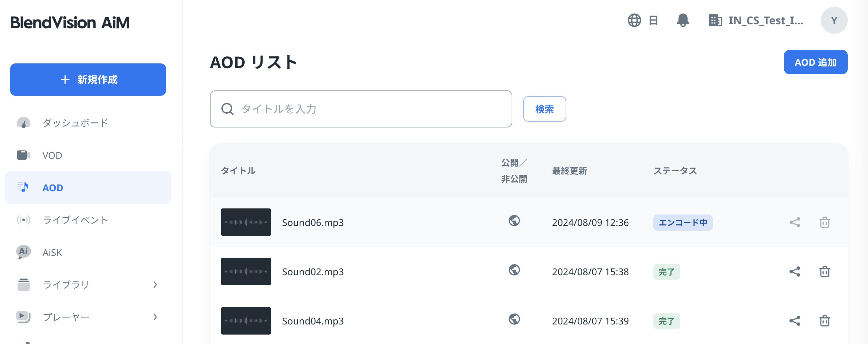
Task: Toggle Sound04.mp3 publish globe icon
Action: (514, 320)
